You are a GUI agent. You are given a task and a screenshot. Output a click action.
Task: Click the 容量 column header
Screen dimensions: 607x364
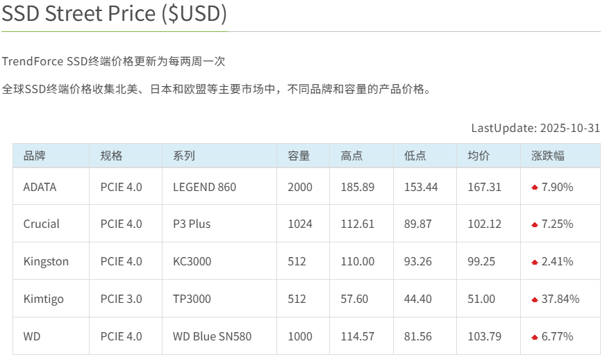[299, 156]
